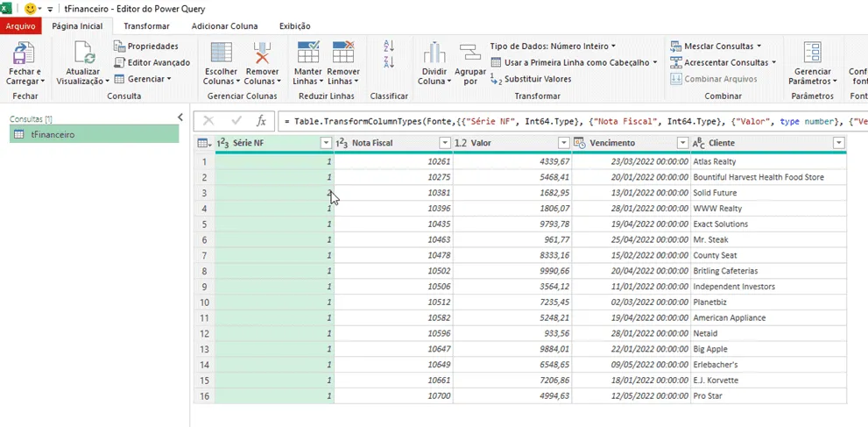Open the Adicionar Coluna tab
This screenshot has height=427, width=868.
(x=224, y=26)
